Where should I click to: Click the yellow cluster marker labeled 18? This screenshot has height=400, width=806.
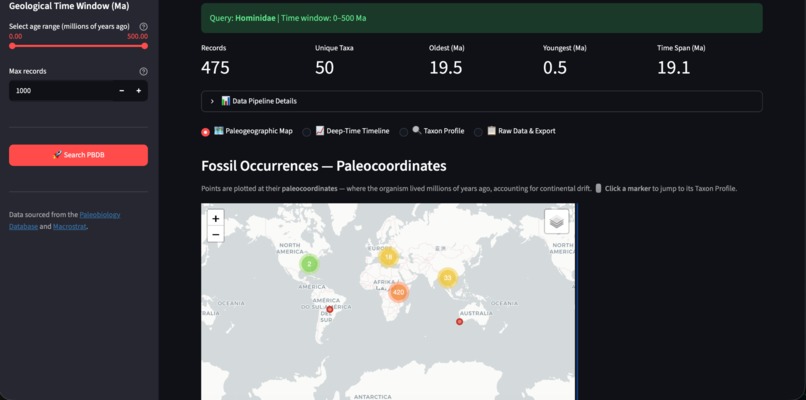click(388, 257)
